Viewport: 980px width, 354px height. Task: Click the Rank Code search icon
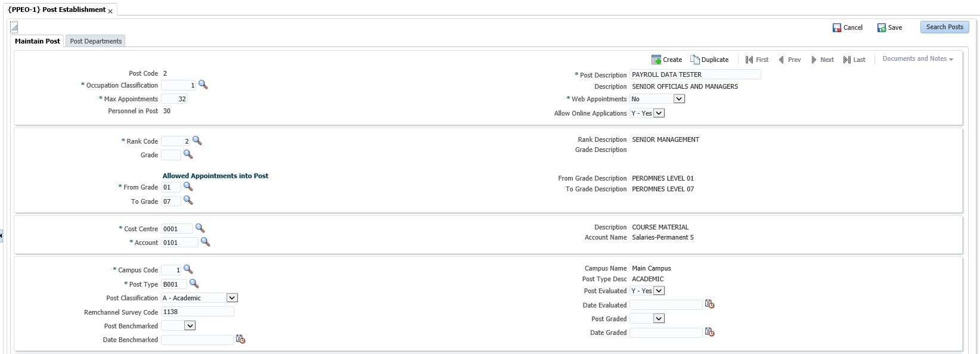pos(197,141)
